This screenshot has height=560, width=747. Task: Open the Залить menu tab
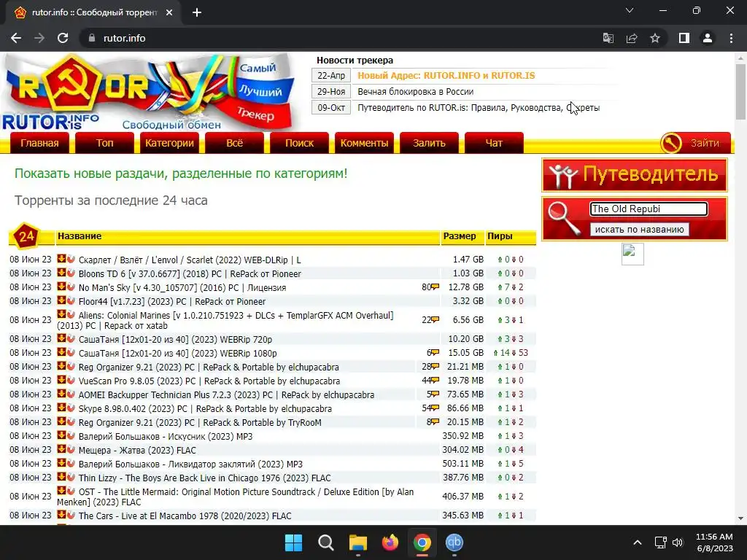429,143
